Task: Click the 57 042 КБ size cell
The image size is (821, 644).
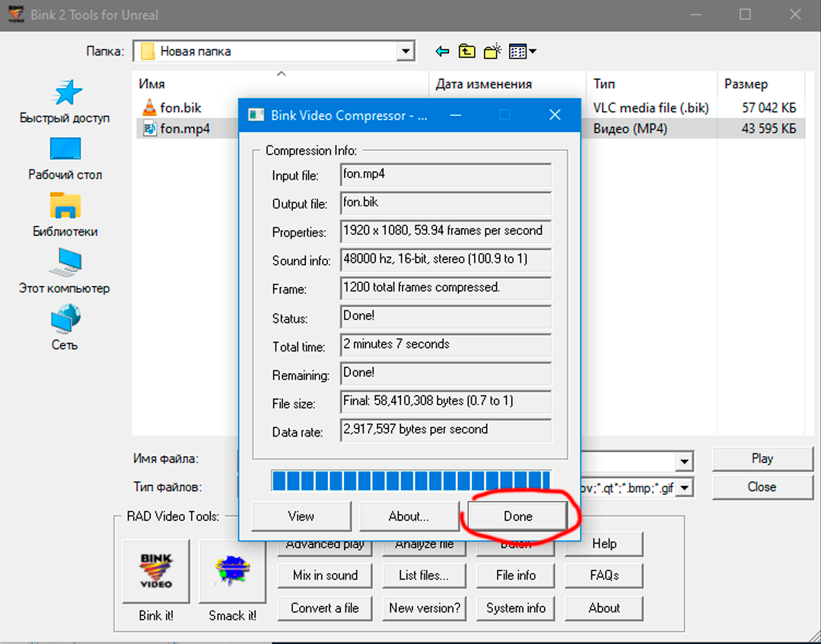Action: 768,108
